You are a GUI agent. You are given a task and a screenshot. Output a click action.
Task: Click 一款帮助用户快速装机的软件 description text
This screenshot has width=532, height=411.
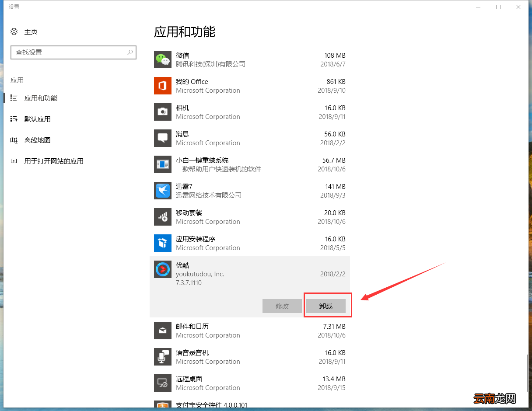218,169
